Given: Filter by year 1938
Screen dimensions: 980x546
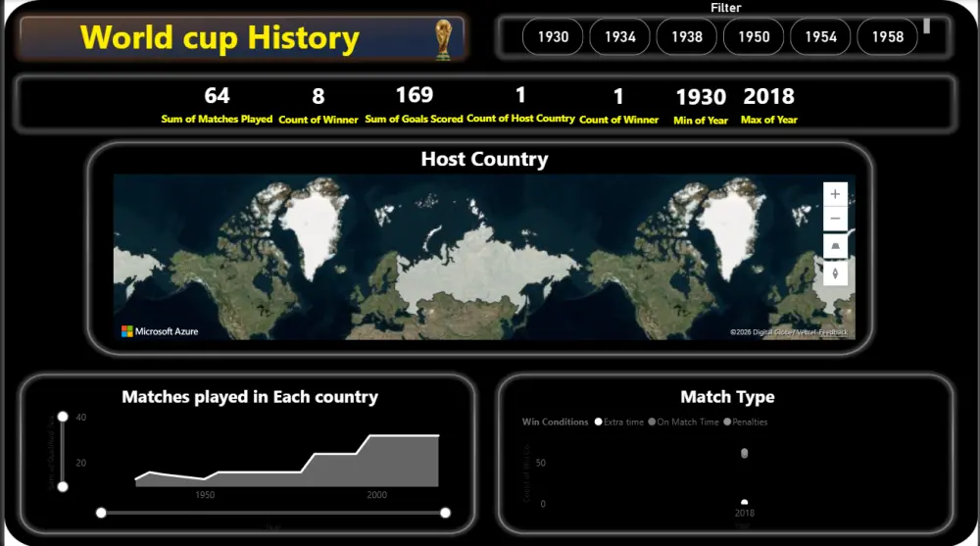Looking at the screenshot, I should [687, 37].
